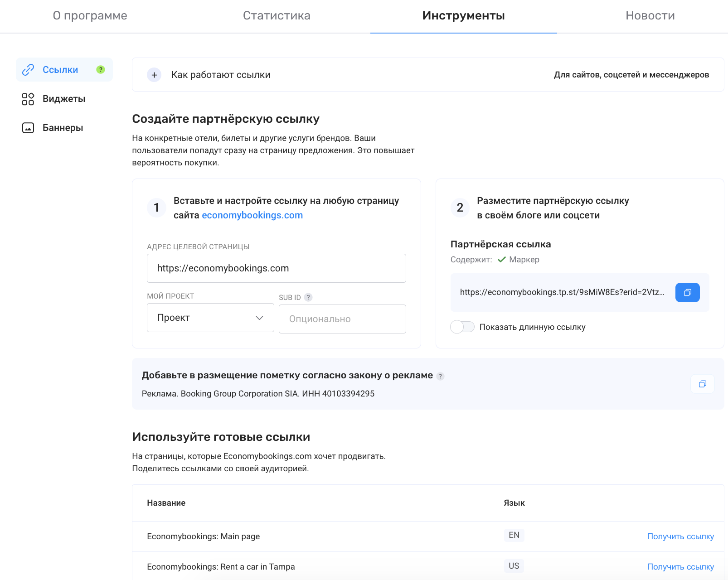Screen dimensions: 728x580
Task: Open the Ссылки sidebar item
Action: pyautogui.click(x=64, y=70)
